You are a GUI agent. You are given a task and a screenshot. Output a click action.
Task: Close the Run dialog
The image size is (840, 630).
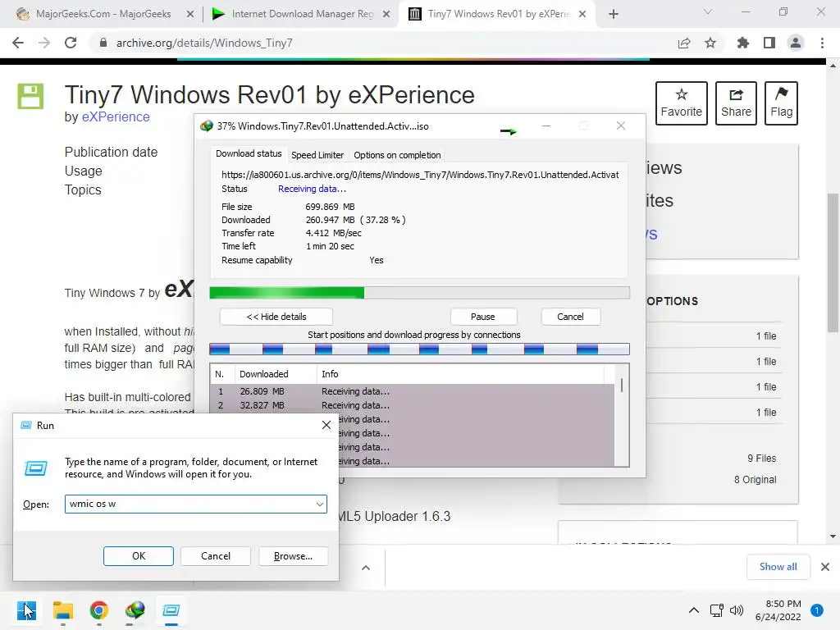[326, 425]
